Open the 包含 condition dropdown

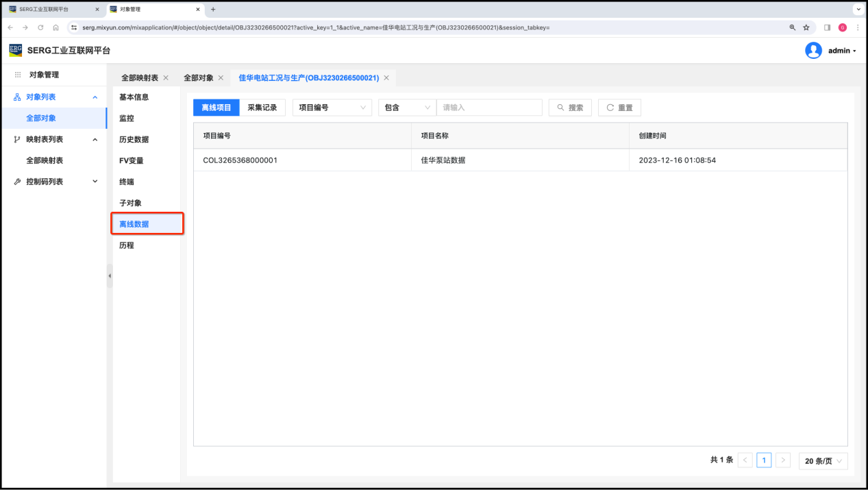[x=407, y=108]
